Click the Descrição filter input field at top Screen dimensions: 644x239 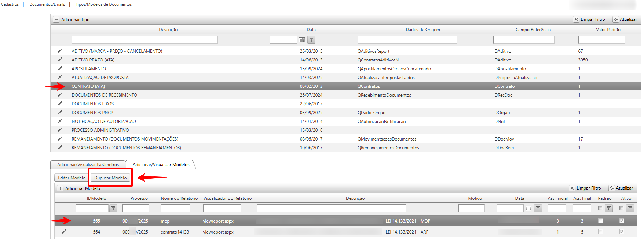pos(144,40)
